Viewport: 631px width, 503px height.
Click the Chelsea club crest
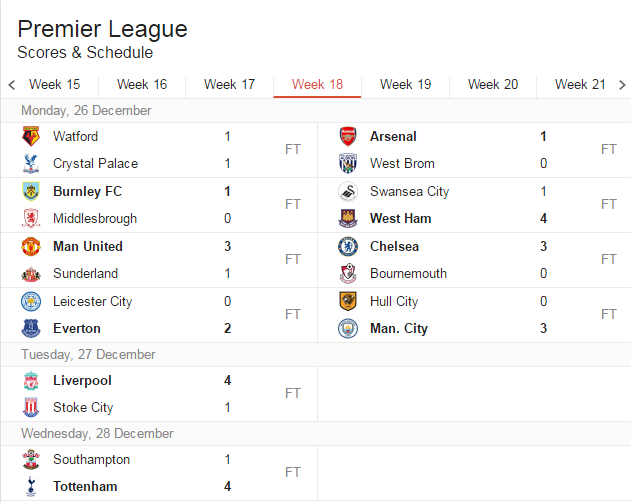(x=348, y=247)
